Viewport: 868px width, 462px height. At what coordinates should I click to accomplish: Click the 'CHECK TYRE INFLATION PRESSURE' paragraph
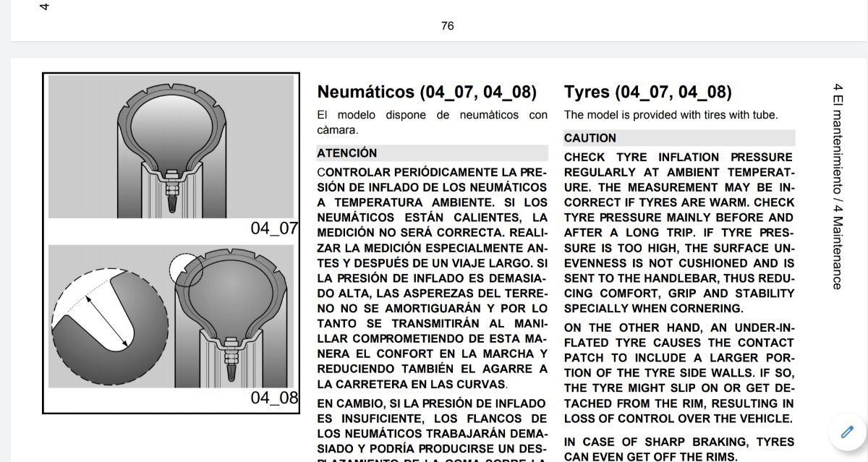click(x=678, y=232)
